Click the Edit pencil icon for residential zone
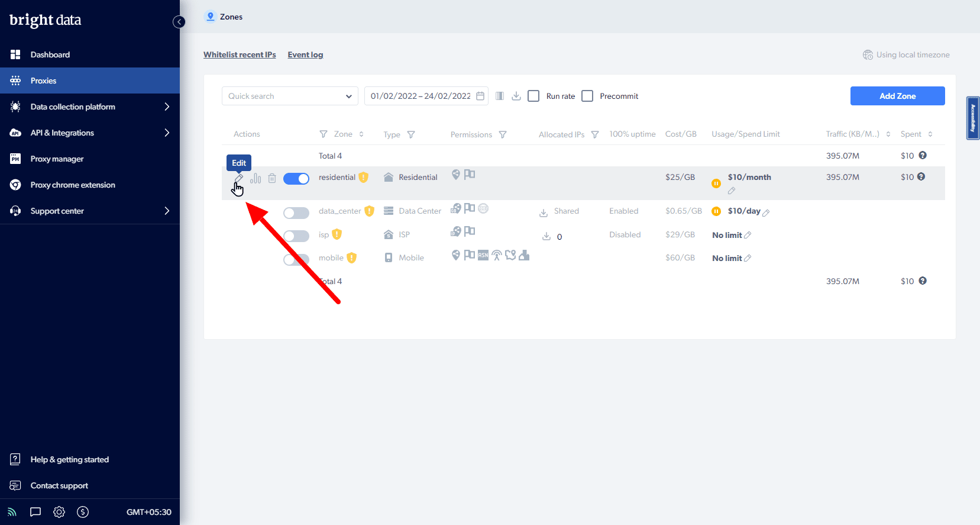This screenshot has width=980, height=525. click(x=238, y=178)
